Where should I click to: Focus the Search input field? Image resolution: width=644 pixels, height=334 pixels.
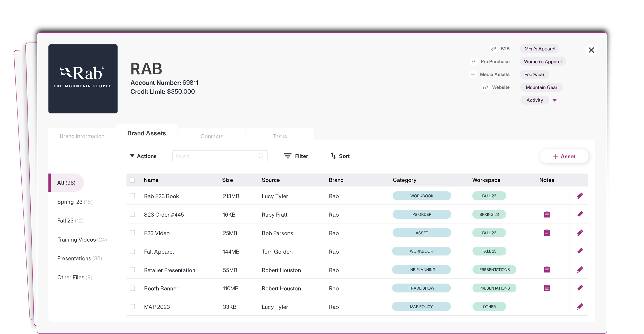click(220, 156)
